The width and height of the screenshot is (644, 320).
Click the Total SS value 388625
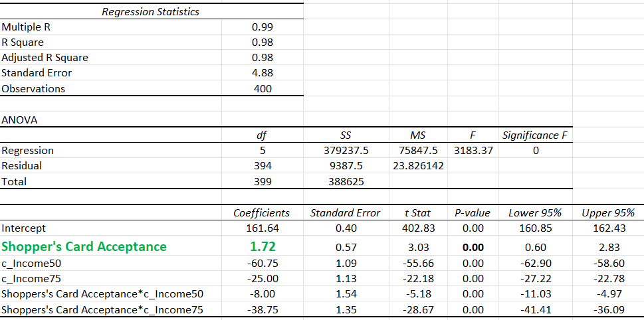(346, 181)
